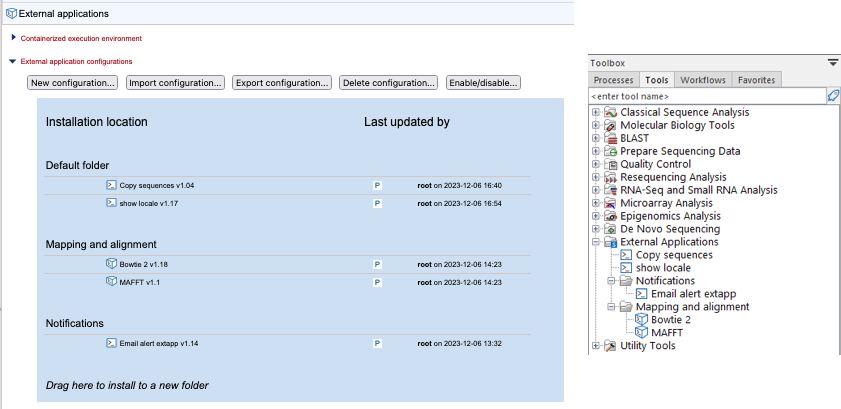The width and height of the screenshot is (841, 409).
Task: Click the MAFFT v1.1 cube icon
Action: (x=111, y=281)
